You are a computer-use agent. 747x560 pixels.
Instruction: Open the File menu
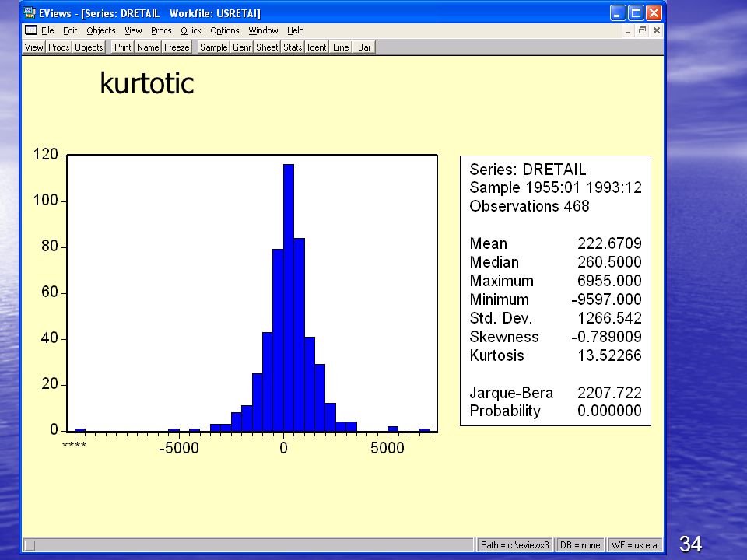[47, 30]
